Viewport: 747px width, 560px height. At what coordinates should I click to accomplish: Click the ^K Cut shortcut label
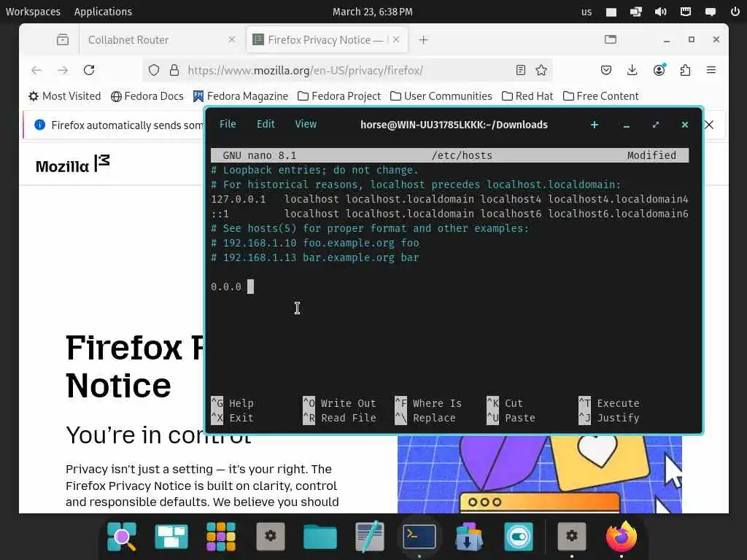coord(505,403)
